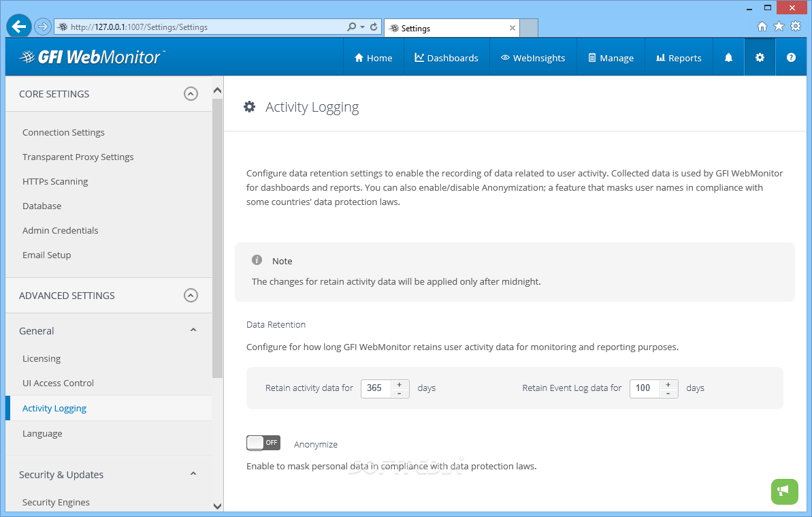Click the notifications bell icon

click(729, 57)
